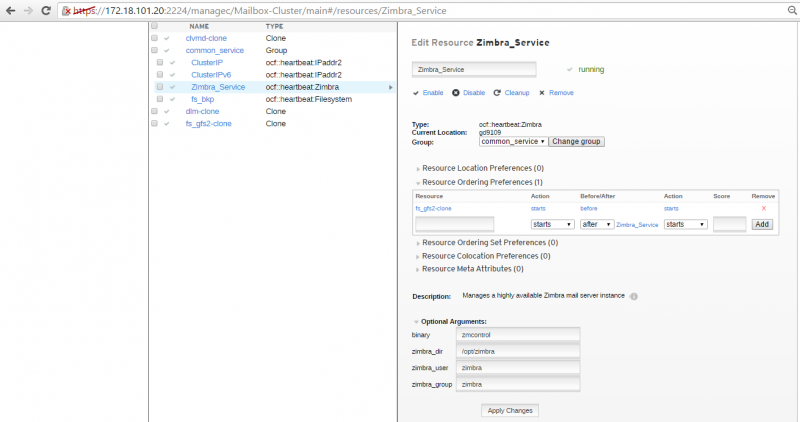Click the status checkmark of common_service row

[167, 51]
